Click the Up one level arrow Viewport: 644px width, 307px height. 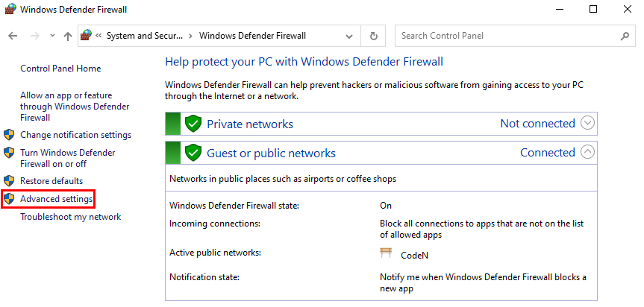[x=68, y=36]
